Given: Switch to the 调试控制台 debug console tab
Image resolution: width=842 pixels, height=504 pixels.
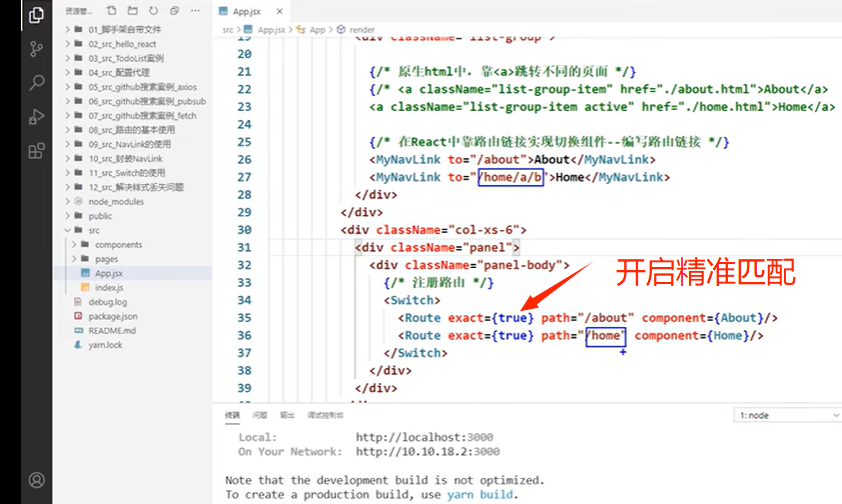Looking at the screenshot, I should [x=325, y=415].
